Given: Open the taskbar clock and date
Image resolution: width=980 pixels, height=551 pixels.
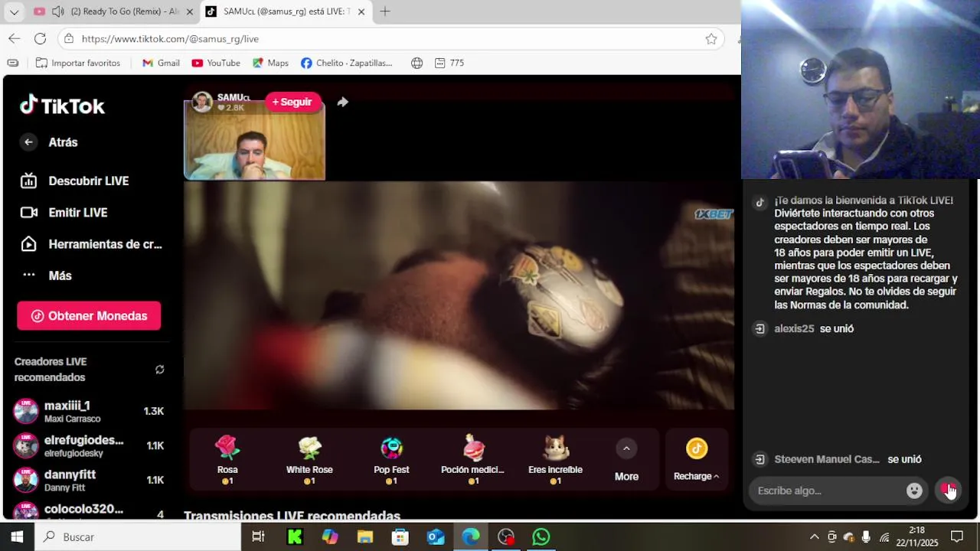Looking at the screenshot, I should click(x=917, y=536).
